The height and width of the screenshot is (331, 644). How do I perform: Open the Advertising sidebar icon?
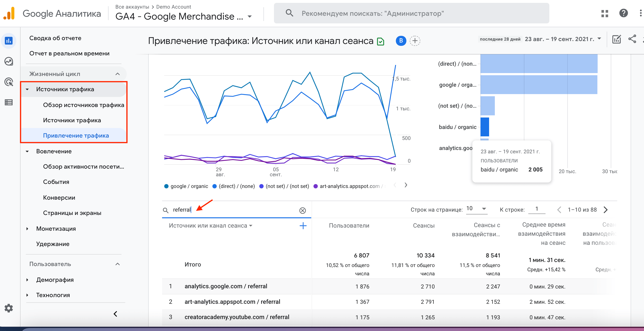click(9, 82)
